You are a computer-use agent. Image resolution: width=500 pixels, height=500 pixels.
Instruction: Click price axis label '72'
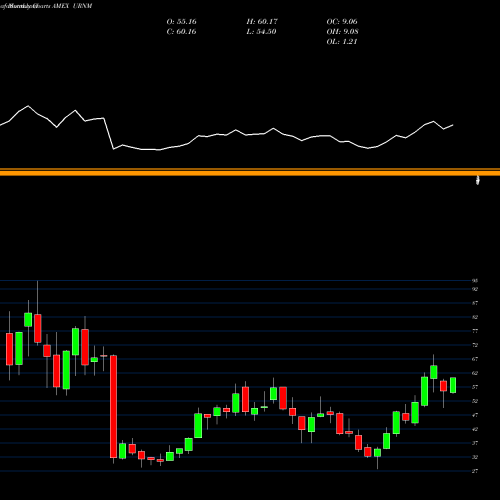[475, 345]
